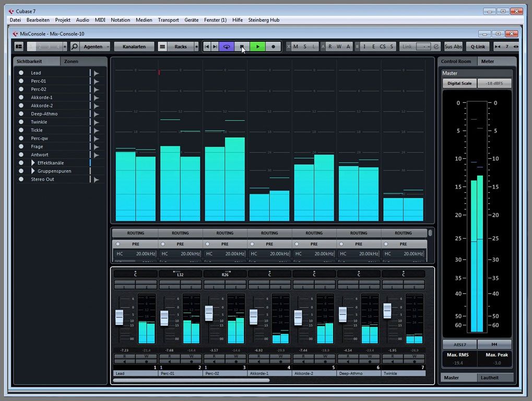Open channel configuration star menu
This screenshot has height=401, width=532.
click(x=65, y=46)
